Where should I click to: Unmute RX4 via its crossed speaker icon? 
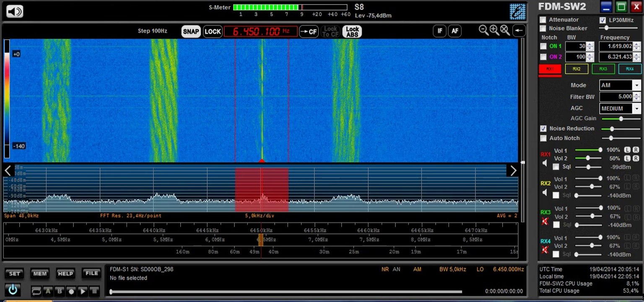pos(545,250)
